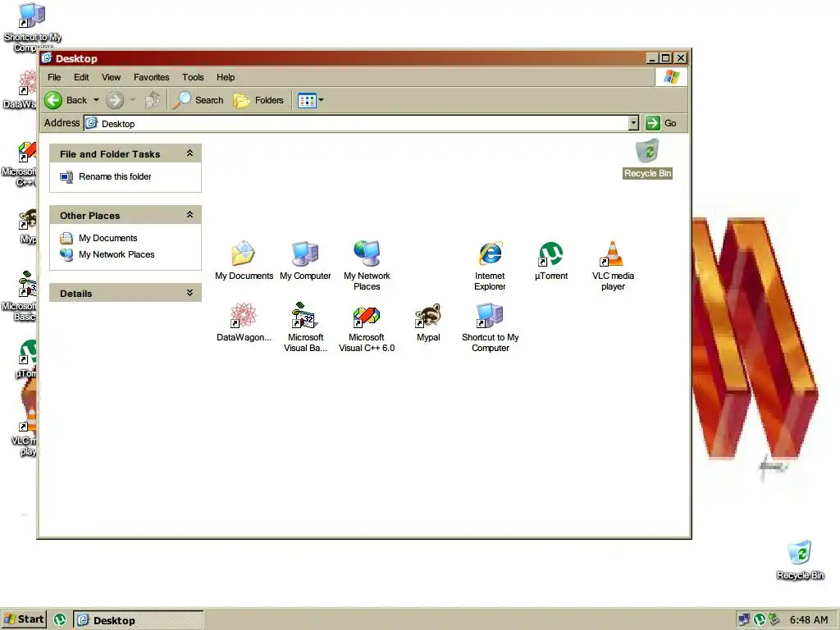Screen dimensions: 840x630
Task: Click Rename this folder link
Action: [x=115, y=177]
